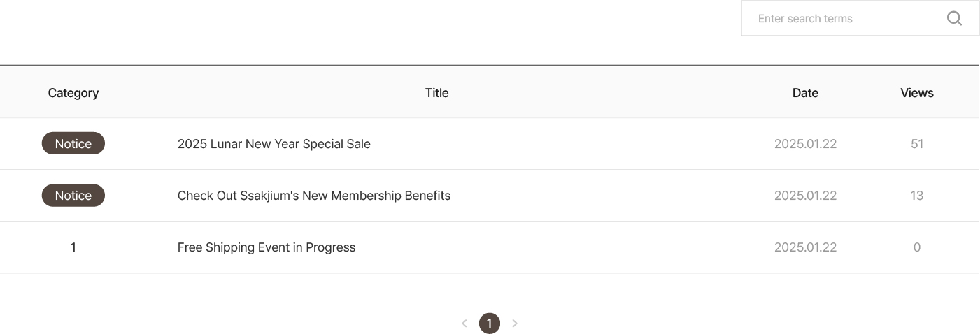
Task: Click the Date column header
Action: (x=805, y=93)
